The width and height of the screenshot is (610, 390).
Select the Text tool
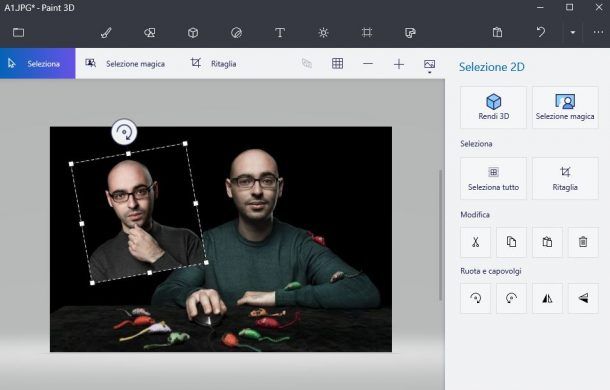click(x=280, y=33)
